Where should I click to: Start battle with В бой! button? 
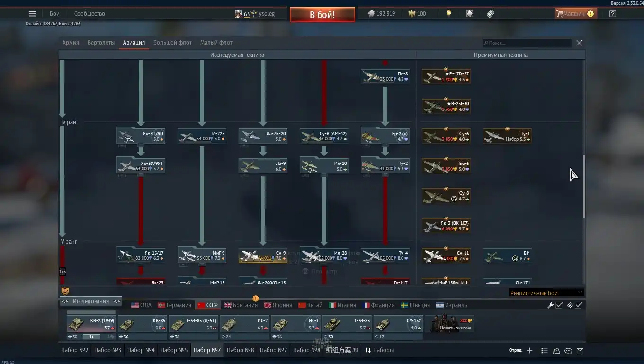coord(322,15)
